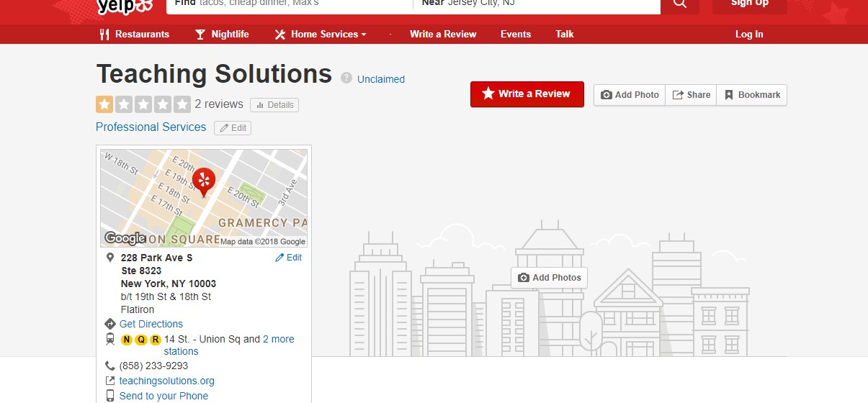Bookmark this business

click(751, 95)
